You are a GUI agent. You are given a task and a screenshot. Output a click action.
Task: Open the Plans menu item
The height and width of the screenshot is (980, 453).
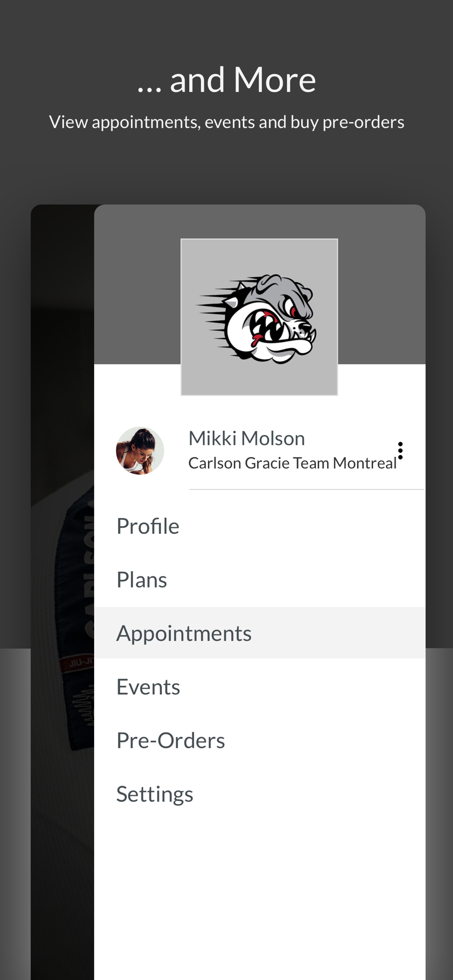pyautogui.click(x=259, y=580)
